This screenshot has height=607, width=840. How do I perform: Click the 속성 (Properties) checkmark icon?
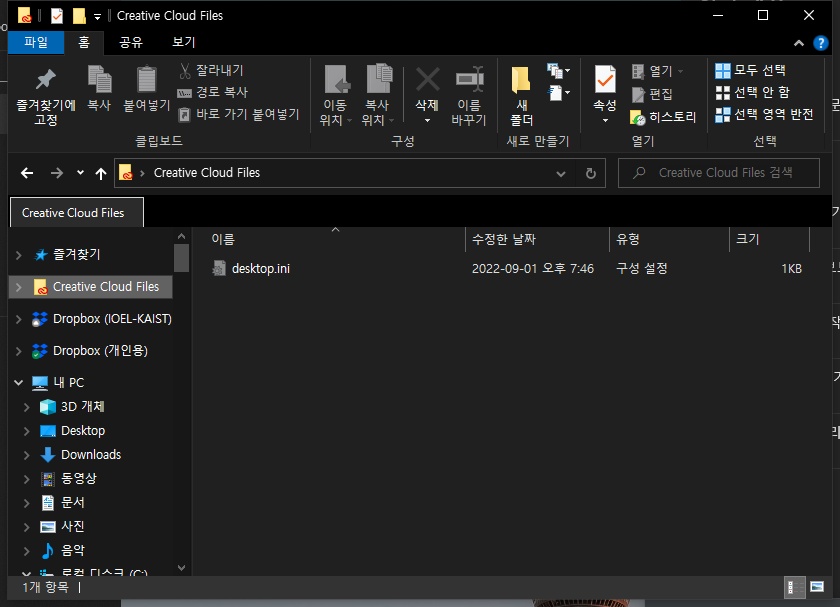[605, 80]
